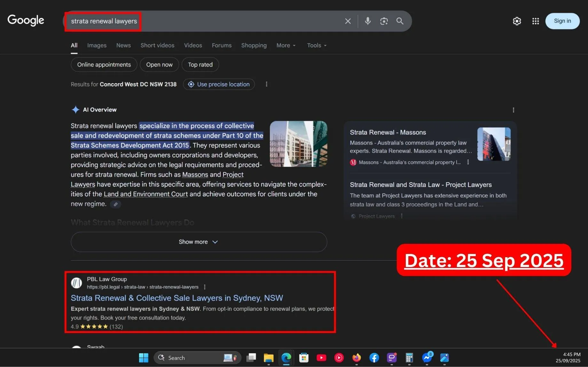Switch to the Images tab
588x367 pixels.
point(97,45)
